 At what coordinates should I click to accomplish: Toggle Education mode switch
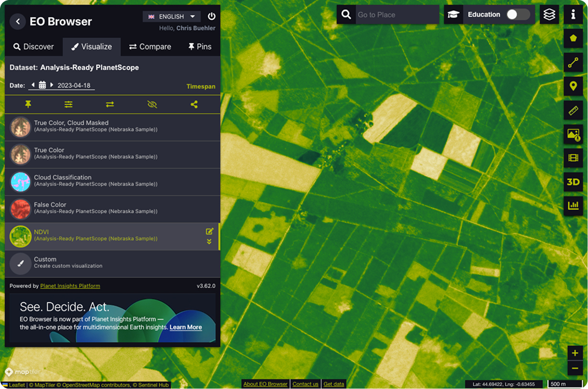pyautogui.click(x=518, y=15)
